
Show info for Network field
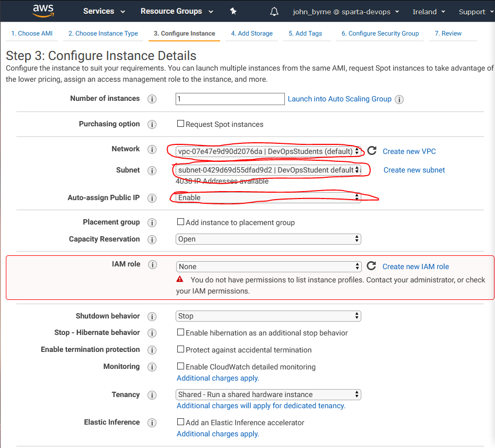tap(152, 149)
